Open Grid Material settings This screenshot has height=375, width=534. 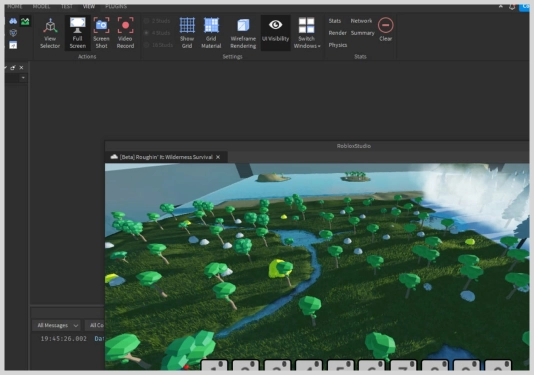pos(211,33)
